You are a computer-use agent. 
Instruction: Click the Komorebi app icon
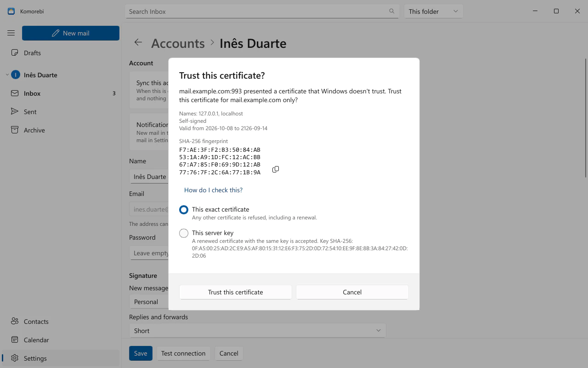click(x=11, y=11)
